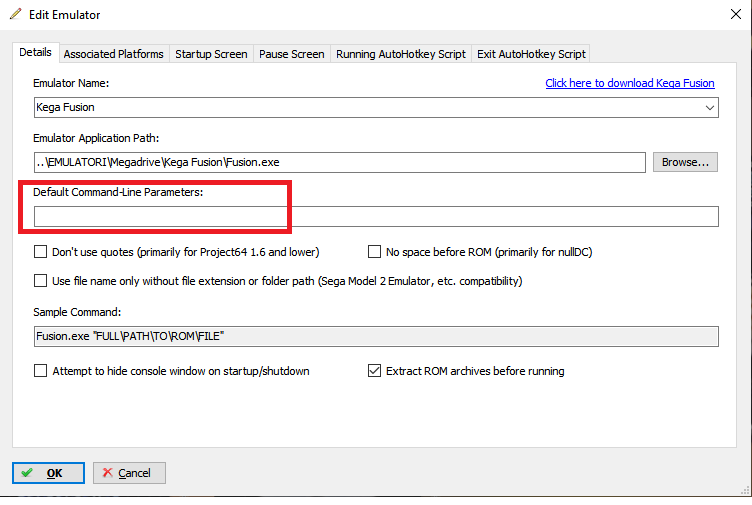Close the Edit Emulator dialog

[x=736, y=14]
